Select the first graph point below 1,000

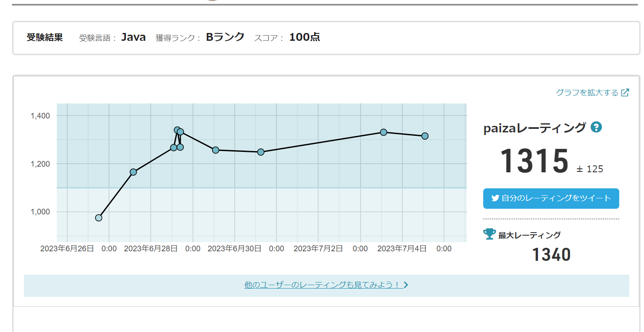tap(99, 218)
